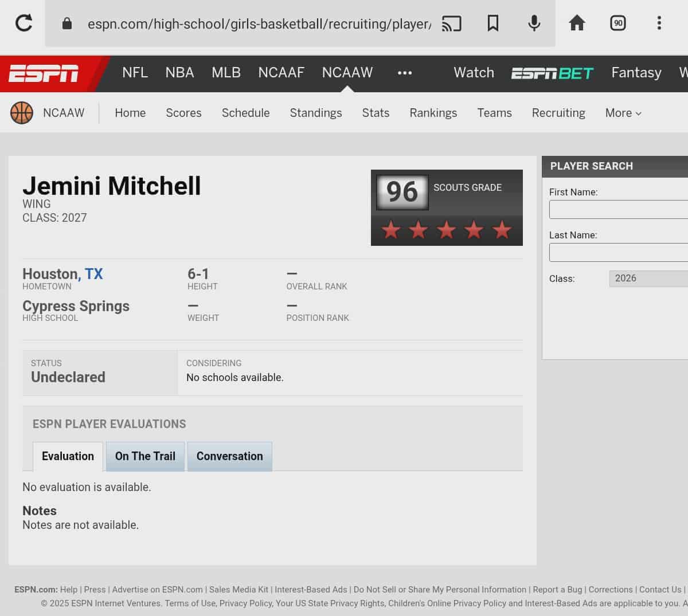Screen dimensions: 688x616
Task: Go to the browser home icon
Action: coord(577,23)
